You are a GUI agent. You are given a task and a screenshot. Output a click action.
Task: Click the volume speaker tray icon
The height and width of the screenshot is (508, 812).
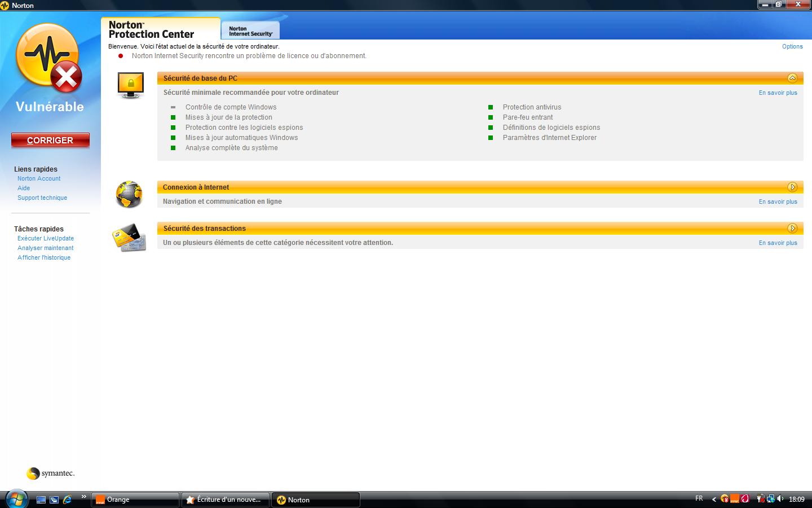coord(780,499)
